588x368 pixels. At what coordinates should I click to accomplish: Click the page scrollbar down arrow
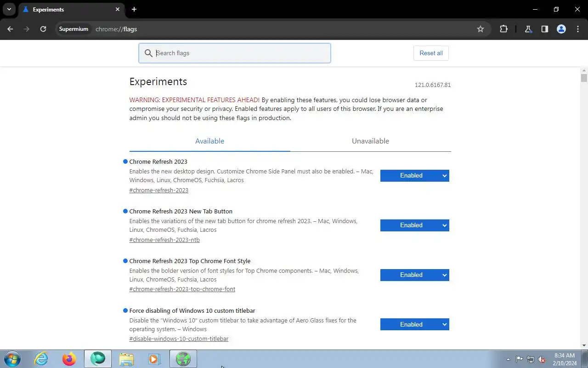[x=584, y=345]
